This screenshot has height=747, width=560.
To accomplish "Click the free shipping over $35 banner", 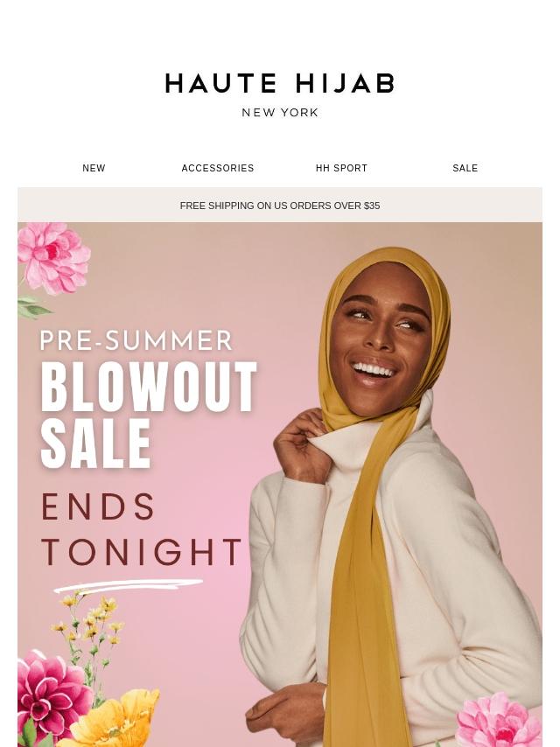I will pos(280,206).
